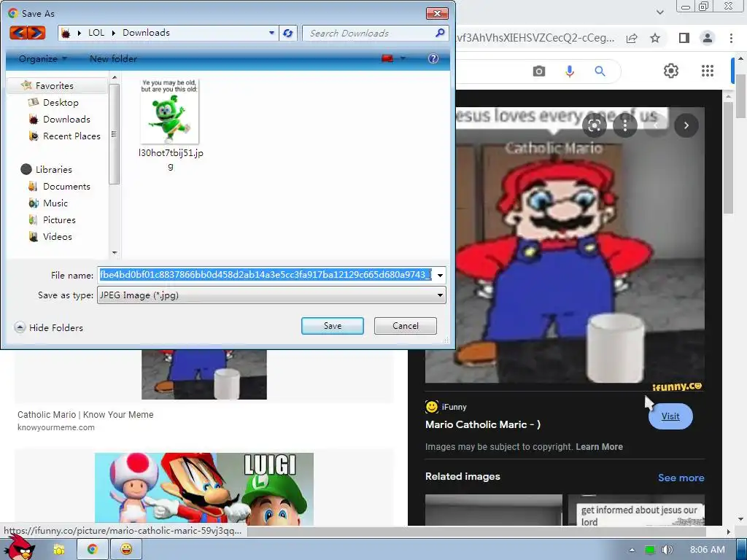Open the taskbar volume speaker icon
This screenshot has height=560, width=747.
[x=667, y=550]
